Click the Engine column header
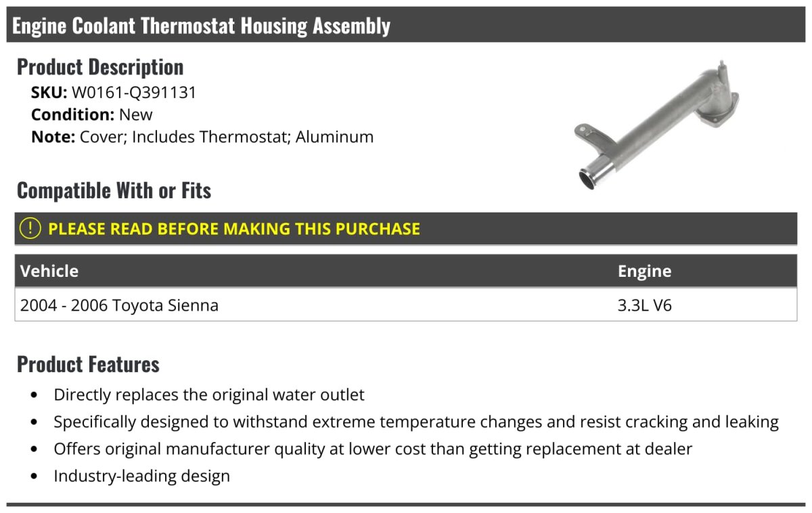This screenshot has height=513, width=812. point(644,271)
